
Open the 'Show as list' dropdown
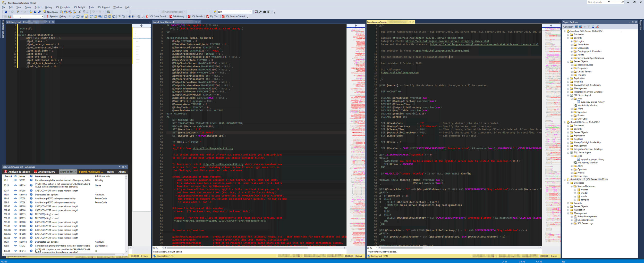tap(68, 172)
